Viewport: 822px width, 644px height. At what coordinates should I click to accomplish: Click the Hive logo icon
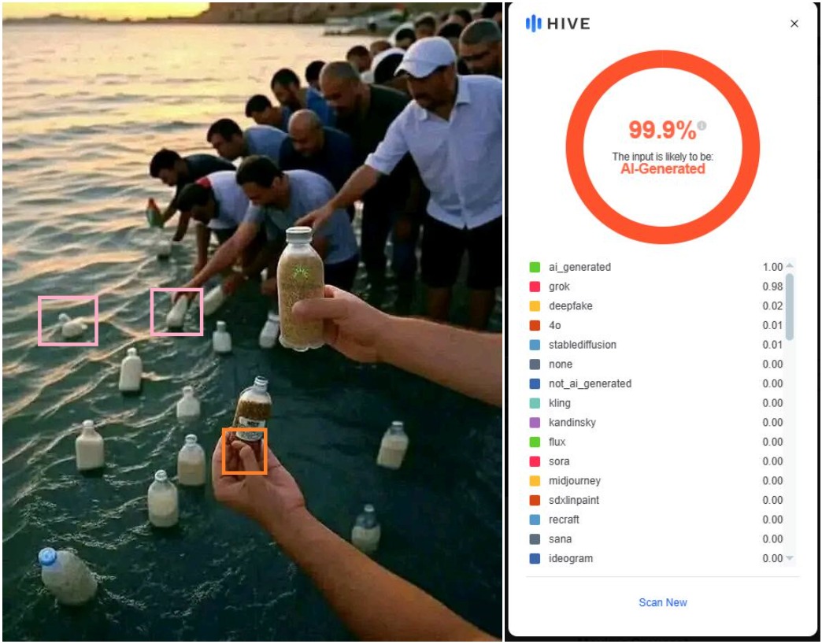533,24
